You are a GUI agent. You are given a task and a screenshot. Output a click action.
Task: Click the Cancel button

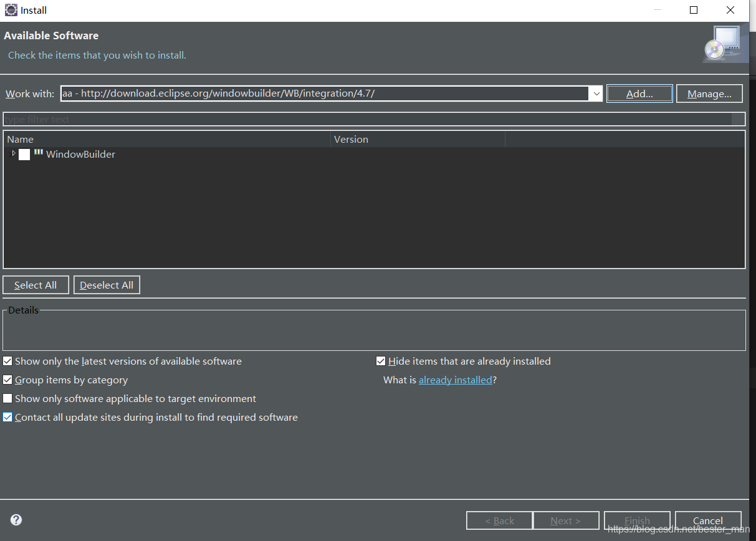(x=708, y=520)
